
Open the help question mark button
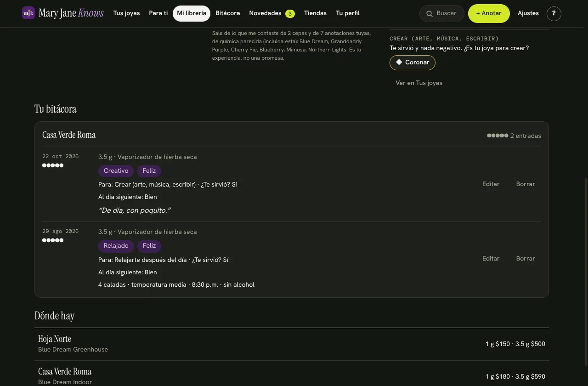[554, 13]
